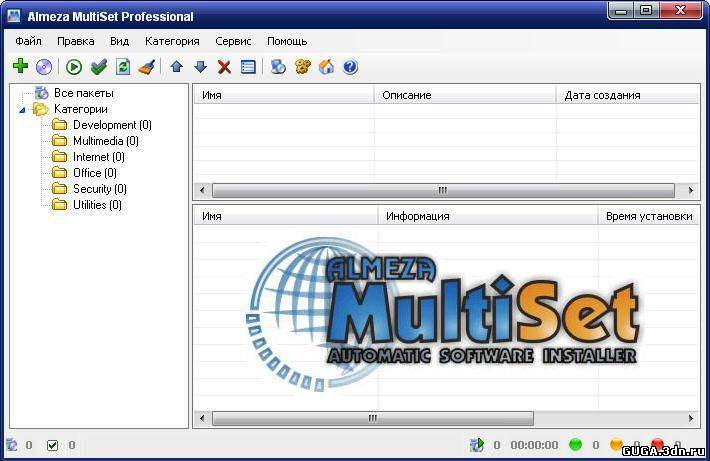
Task: Click the house home page icon
Action: click(326, 67)
